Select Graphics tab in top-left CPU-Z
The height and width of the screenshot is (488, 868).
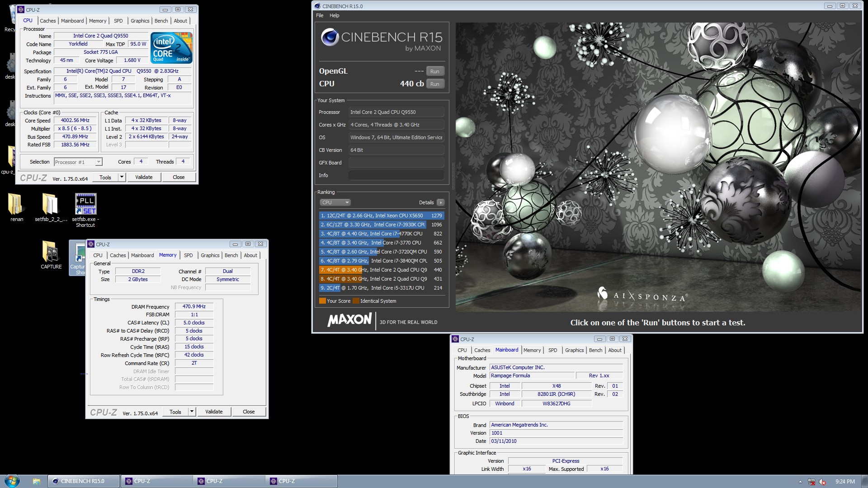coord(140,21)
